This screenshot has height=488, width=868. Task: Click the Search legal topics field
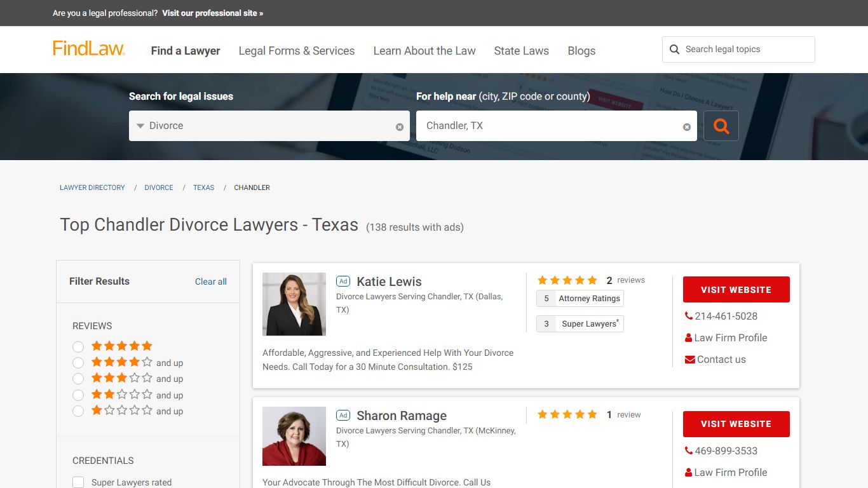tap(738, 50)
